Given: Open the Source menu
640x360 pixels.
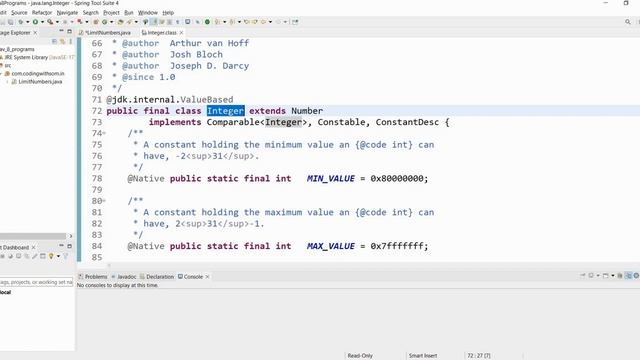Looking at the screenshot, I should pos(19,13).
